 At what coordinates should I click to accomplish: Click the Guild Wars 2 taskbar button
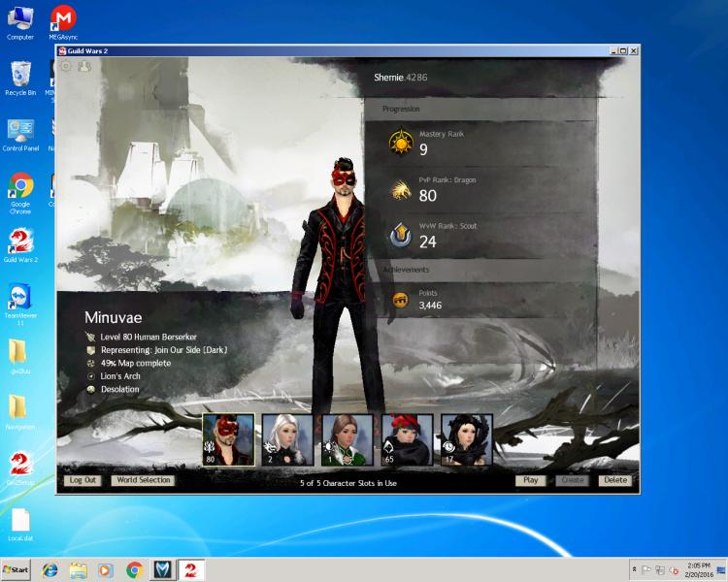coord(191,570)
